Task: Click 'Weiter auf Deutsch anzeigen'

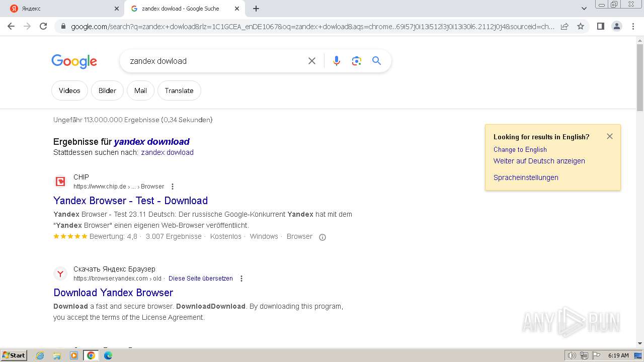Action: pyautogui.click(x=539, y=161)
